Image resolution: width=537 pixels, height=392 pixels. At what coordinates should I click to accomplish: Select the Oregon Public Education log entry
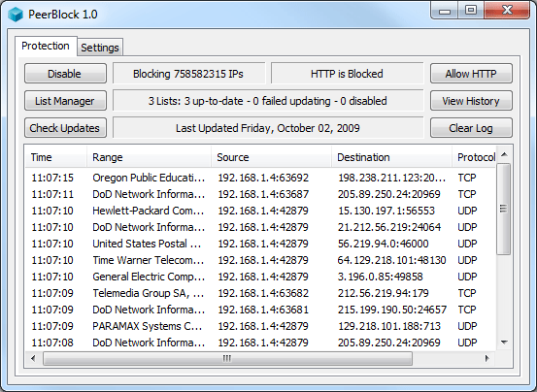click(260, 178)
